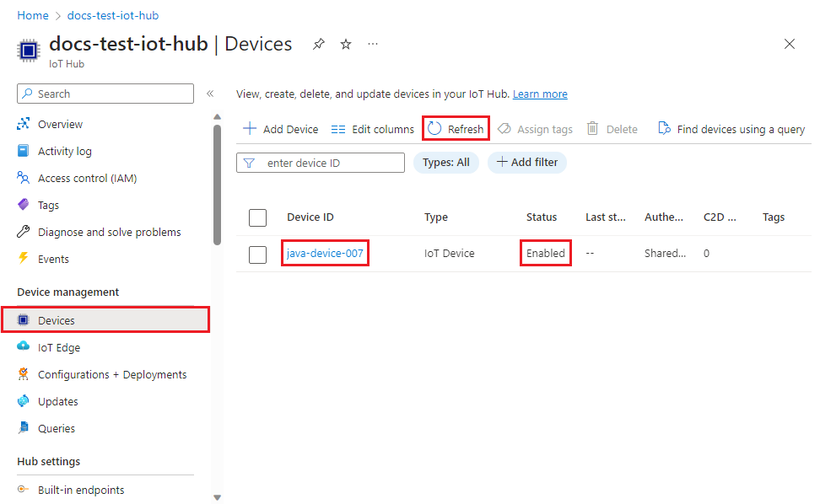Click the sidebar scrollbar up arrow
Screen dimensions: 820x504
point(217,117)
